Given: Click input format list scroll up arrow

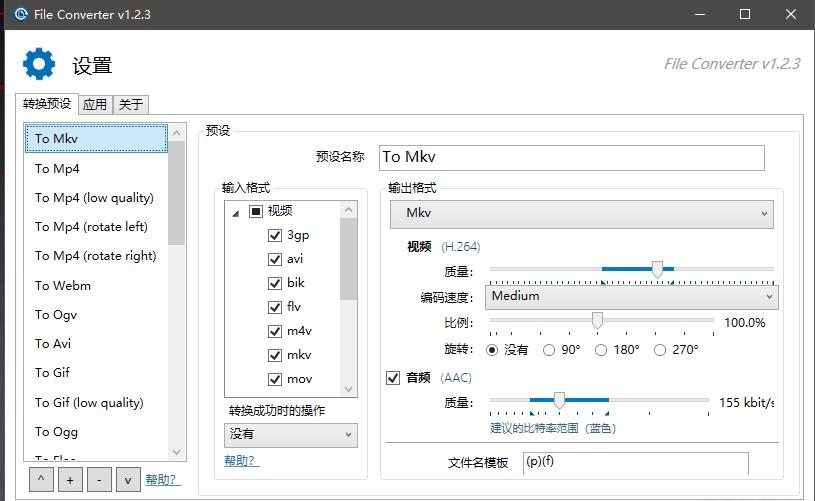Looking at the screenshot, I should point(349,210).
